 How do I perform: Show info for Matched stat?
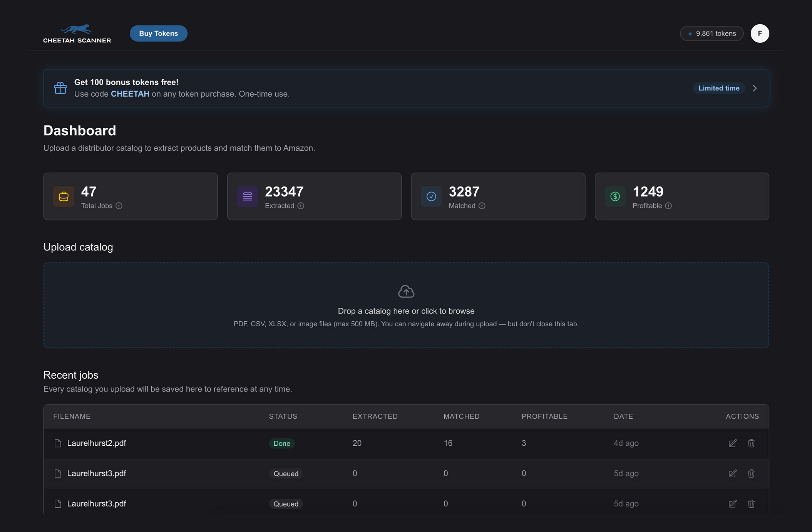click(482, 206)
